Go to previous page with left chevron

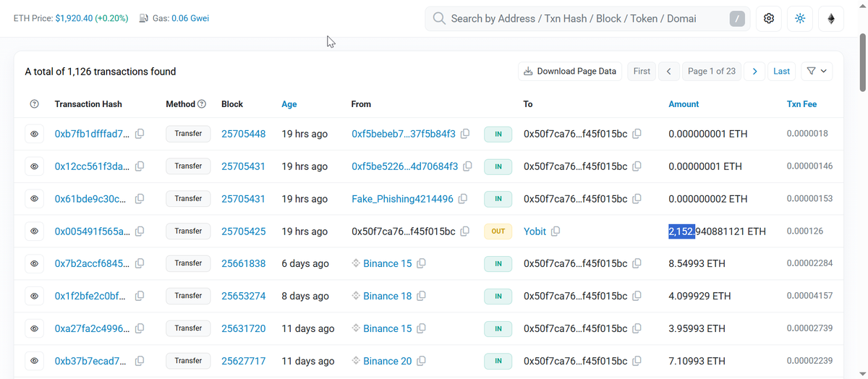click(x=669, y=71)
